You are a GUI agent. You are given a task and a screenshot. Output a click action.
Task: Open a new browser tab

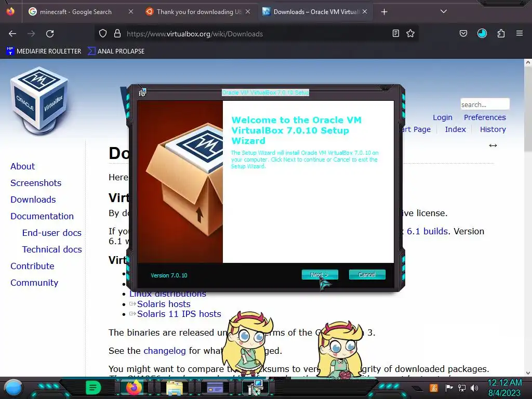384,12
